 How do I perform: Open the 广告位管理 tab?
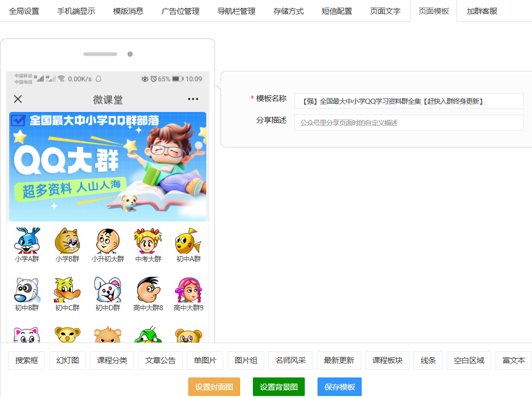pyautogui.click(x=180, y=11)
